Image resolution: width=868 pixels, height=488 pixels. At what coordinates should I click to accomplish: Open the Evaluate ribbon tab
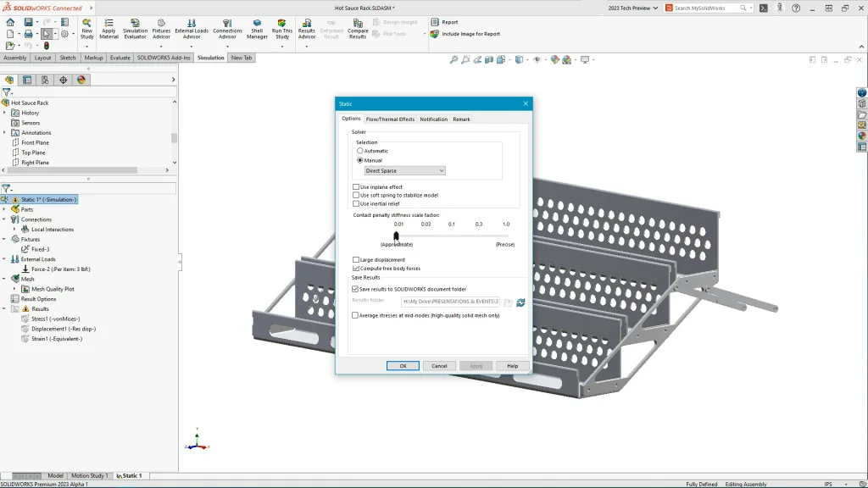(x=120, y=58)
